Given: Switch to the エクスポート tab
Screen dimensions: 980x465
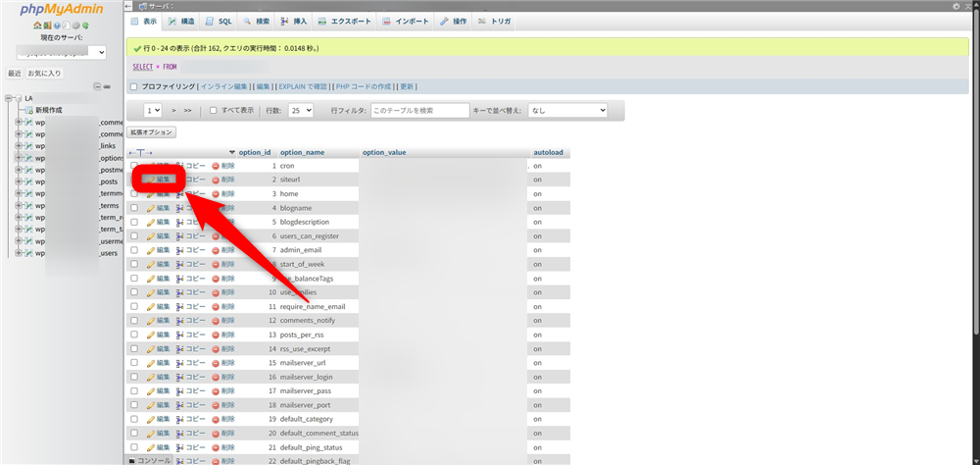Looking at the screenshot, I should click(x=346, y=22).
